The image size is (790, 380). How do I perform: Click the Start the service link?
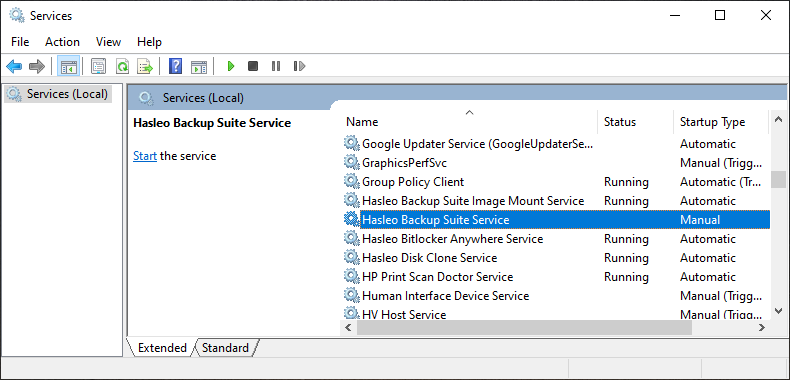point(145,156)
